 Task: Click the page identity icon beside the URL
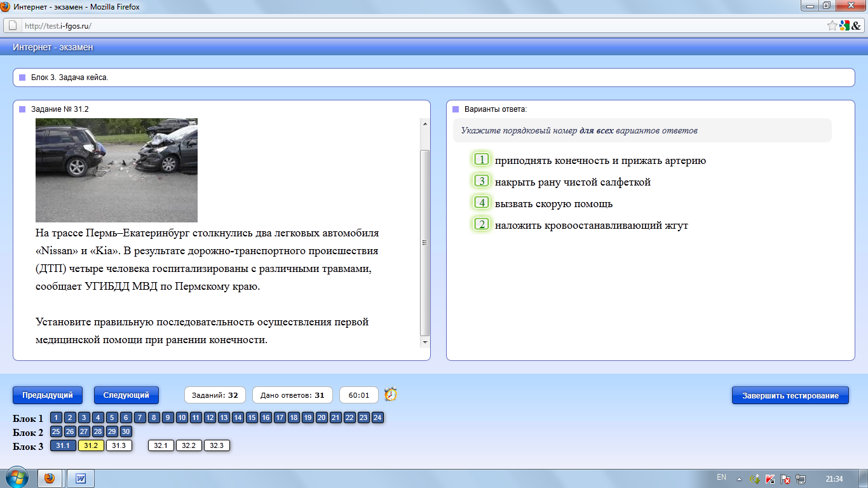12,25
